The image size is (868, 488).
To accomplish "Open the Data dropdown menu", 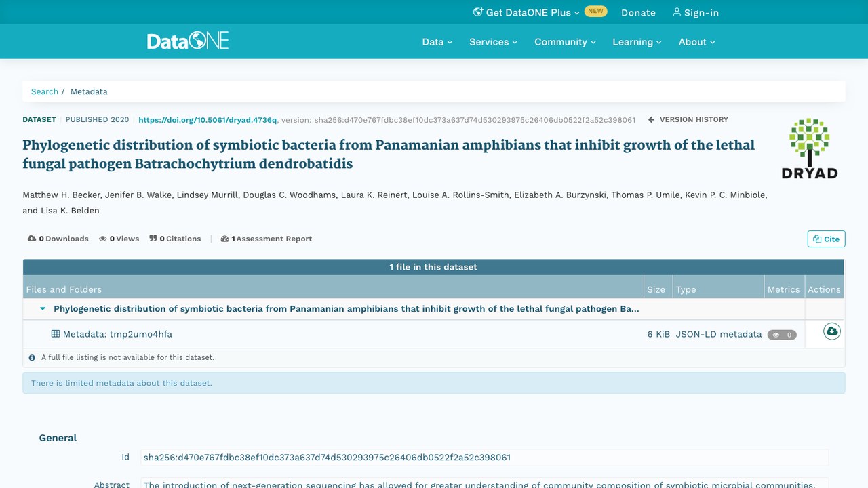I will (437, 42).
